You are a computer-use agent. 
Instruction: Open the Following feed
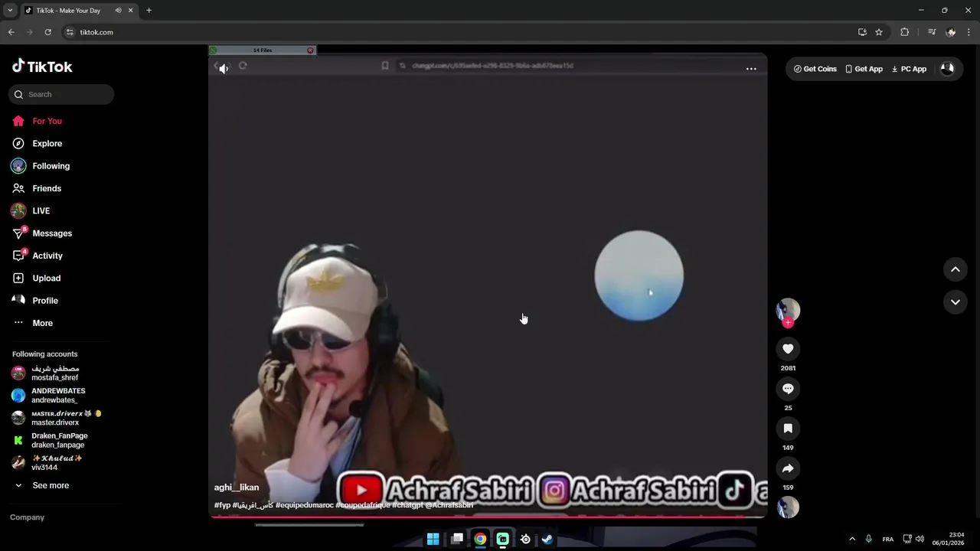point(41,166)
